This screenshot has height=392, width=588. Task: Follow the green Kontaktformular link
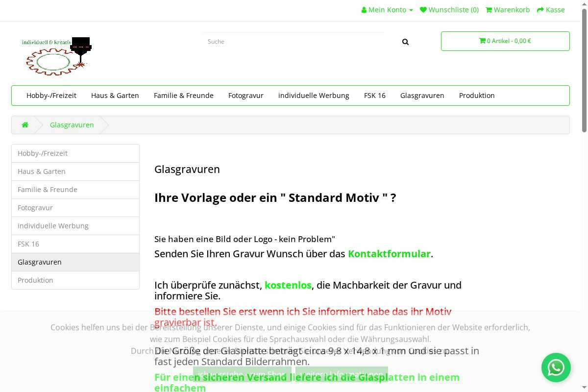(x=389, y=254)
